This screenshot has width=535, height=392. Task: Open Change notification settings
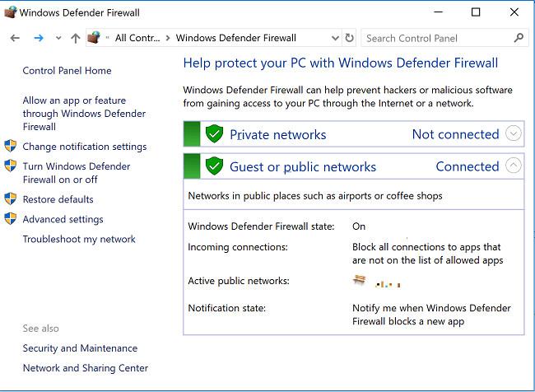[x=85, y=147]
